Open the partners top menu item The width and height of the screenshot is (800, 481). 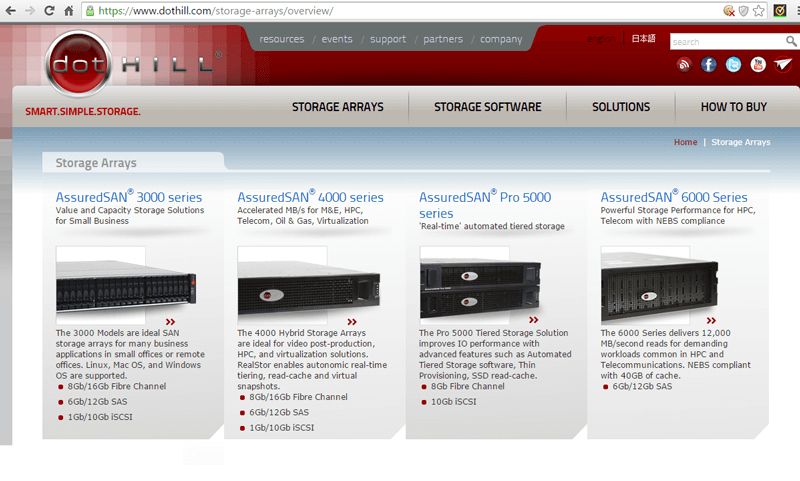tap(443, 39)
